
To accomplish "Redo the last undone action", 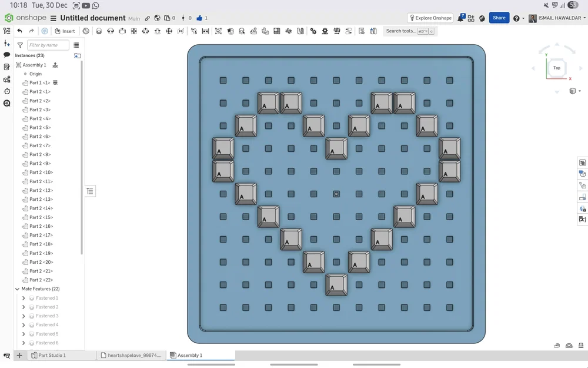I will point(32,31).
